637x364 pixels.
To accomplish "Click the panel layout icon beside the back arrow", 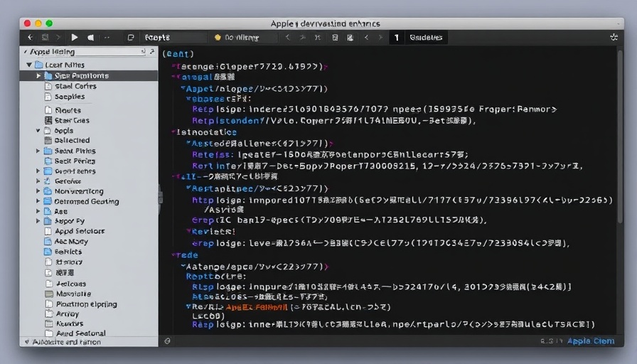I will coord(45,38).
